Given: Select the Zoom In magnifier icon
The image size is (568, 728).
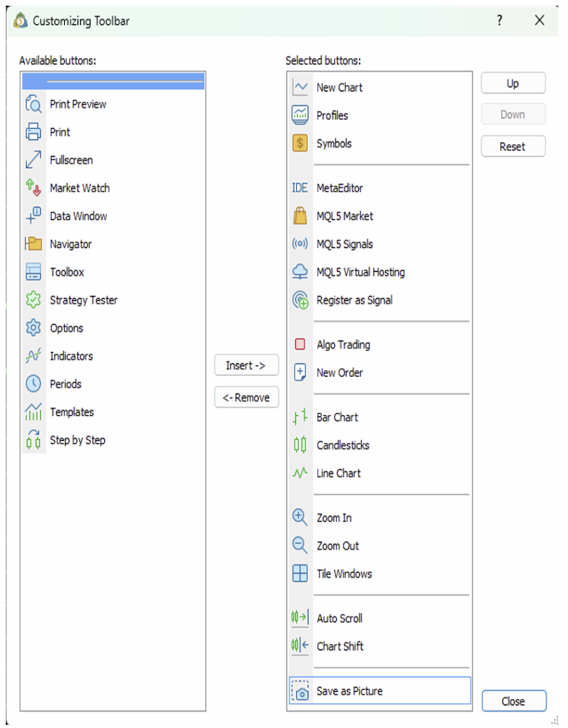Looking at the screenshot, I should click(300, 517).
